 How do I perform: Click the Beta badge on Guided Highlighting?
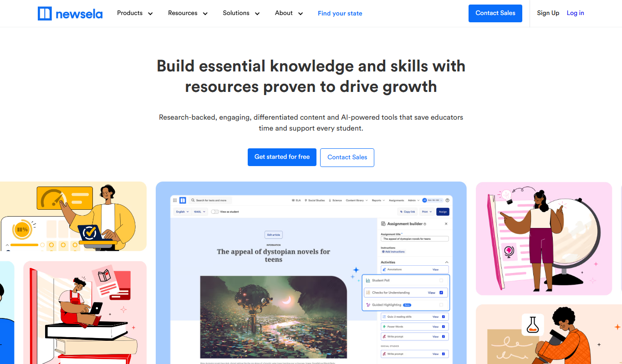click(x=407, y=305)
